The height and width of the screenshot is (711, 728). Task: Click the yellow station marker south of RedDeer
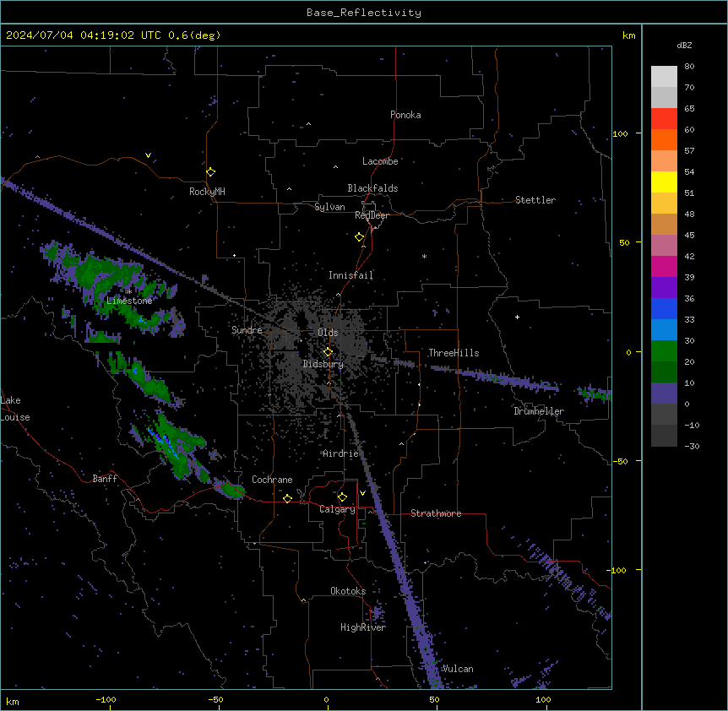(359, 237)
